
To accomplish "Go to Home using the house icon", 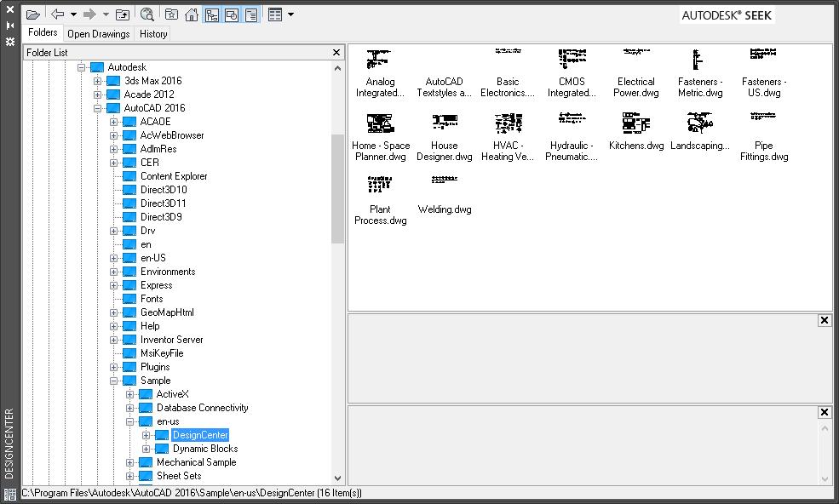I will (191, 14).
